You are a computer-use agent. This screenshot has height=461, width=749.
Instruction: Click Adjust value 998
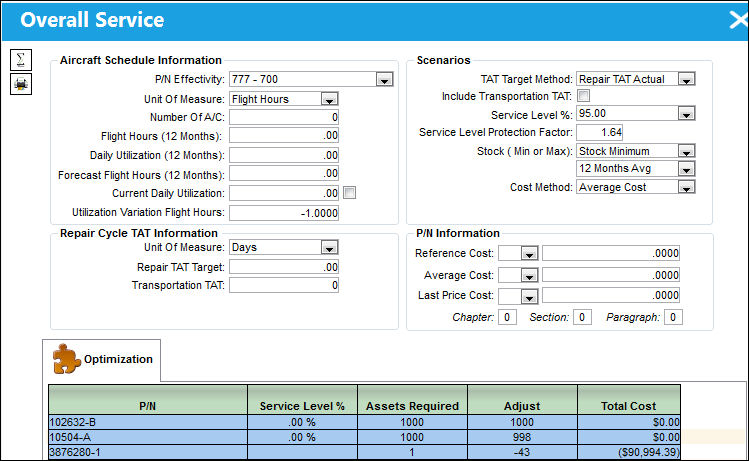click(522, 437)
